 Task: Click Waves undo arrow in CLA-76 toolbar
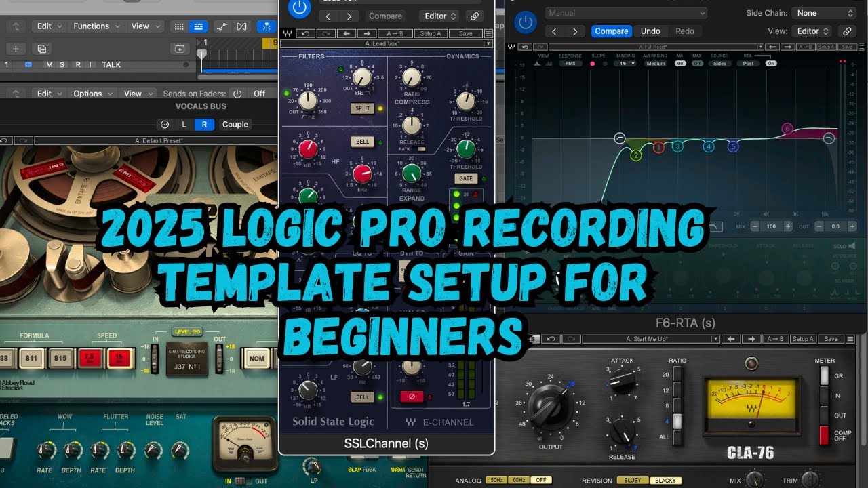click(551, 339)
